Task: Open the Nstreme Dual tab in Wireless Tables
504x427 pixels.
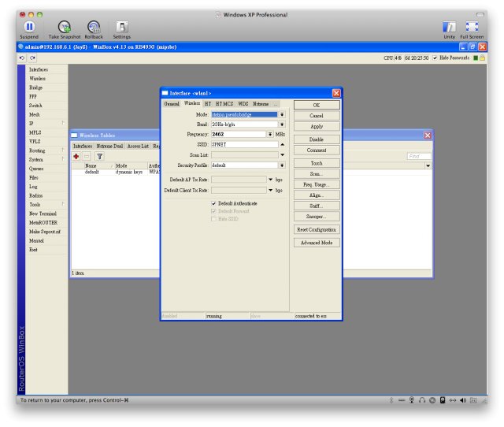Action: click(109, 147)
